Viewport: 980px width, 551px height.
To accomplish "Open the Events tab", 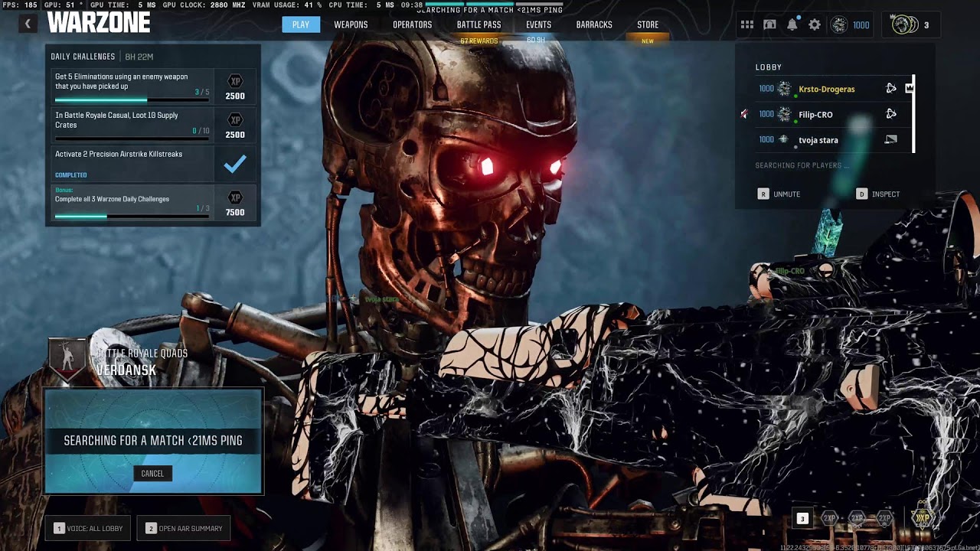I will (538, 24).
